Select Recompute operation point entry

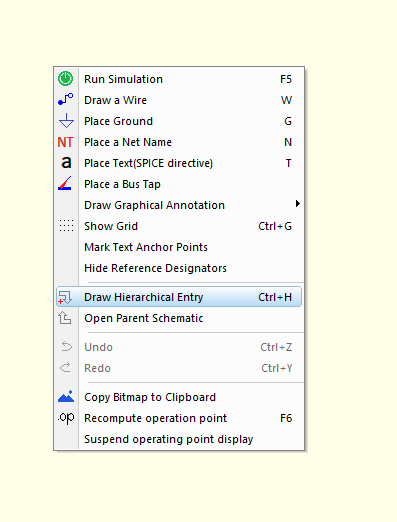tap(179, 418)
